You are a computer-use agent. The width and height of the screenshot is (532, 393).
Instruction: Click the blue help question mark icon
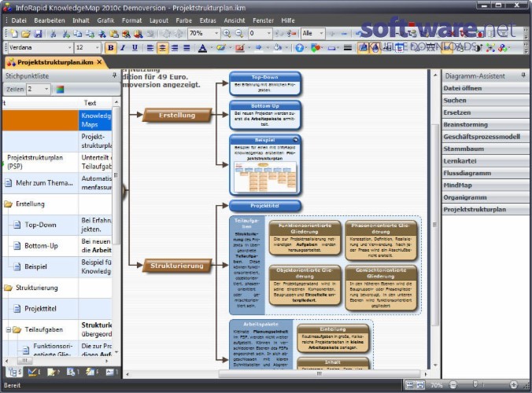point(299,48)
